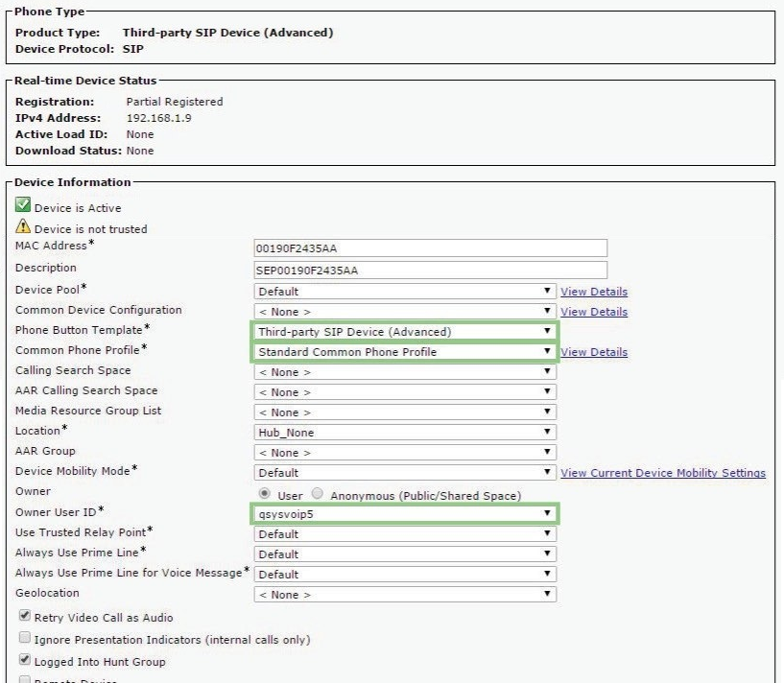
Task: Open the Geolocation dropdown
Action: [404, 595]
